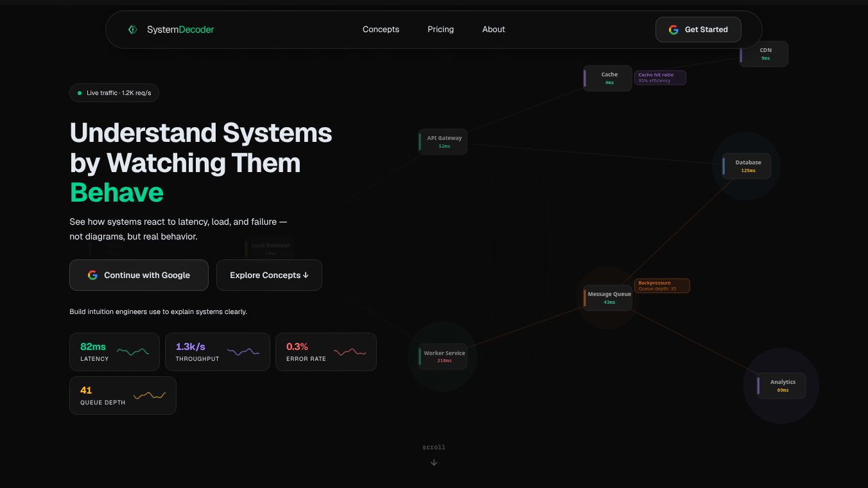Select the Analytics node

coord(781,386)
